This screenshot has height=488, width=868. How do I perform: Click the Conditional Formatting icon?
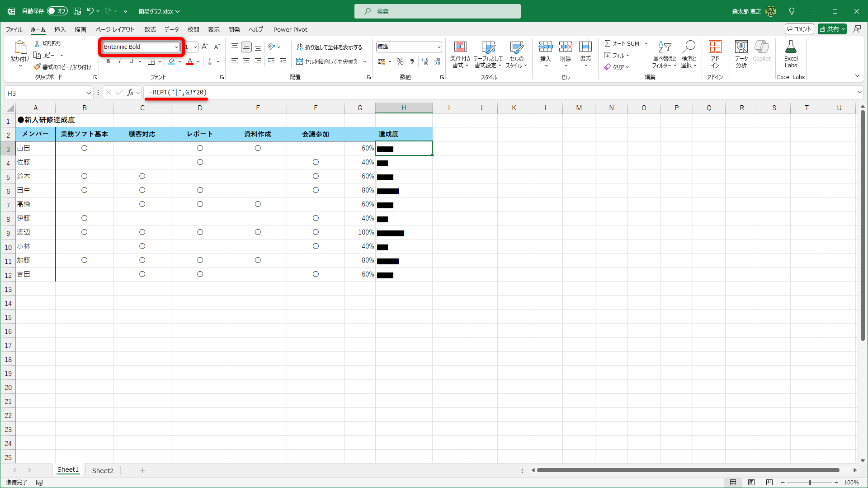pos(460,47)
